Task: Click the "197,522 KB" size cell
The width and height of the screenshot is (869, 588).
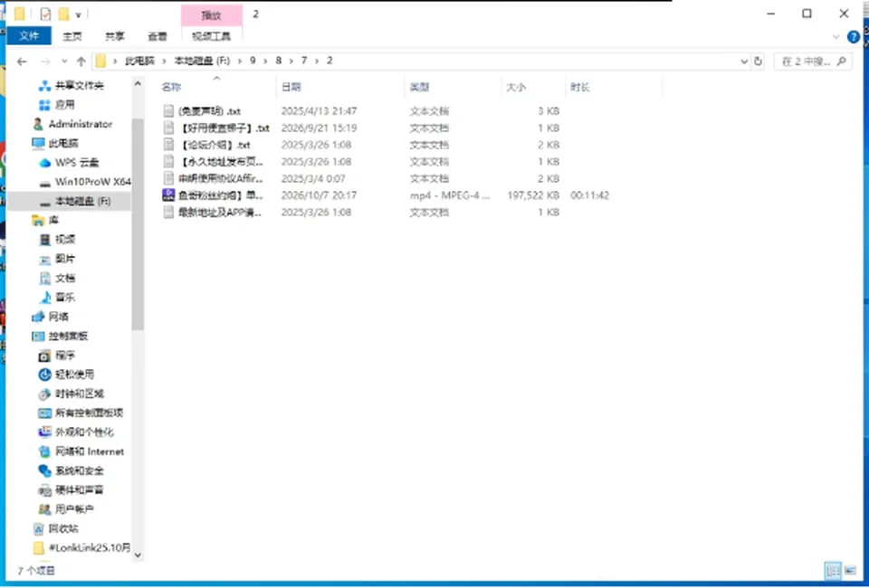Action: (533, 195)
